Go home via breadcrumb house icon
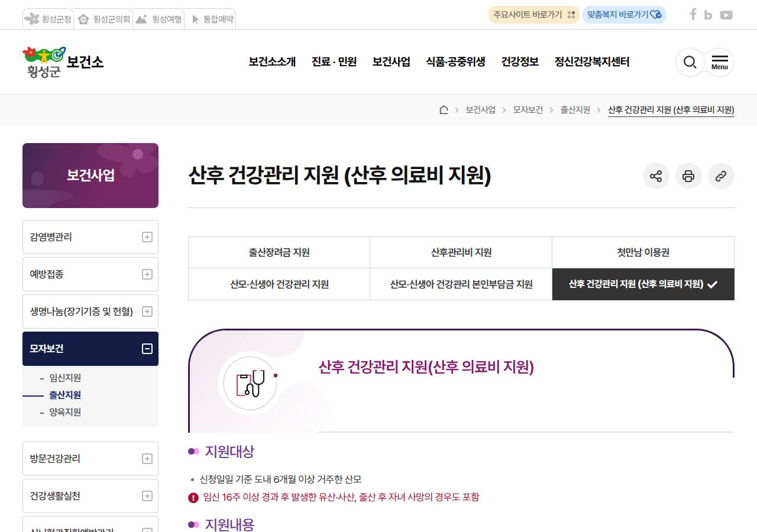The height and width of the screenshot is (532, 757). point(444,109)
